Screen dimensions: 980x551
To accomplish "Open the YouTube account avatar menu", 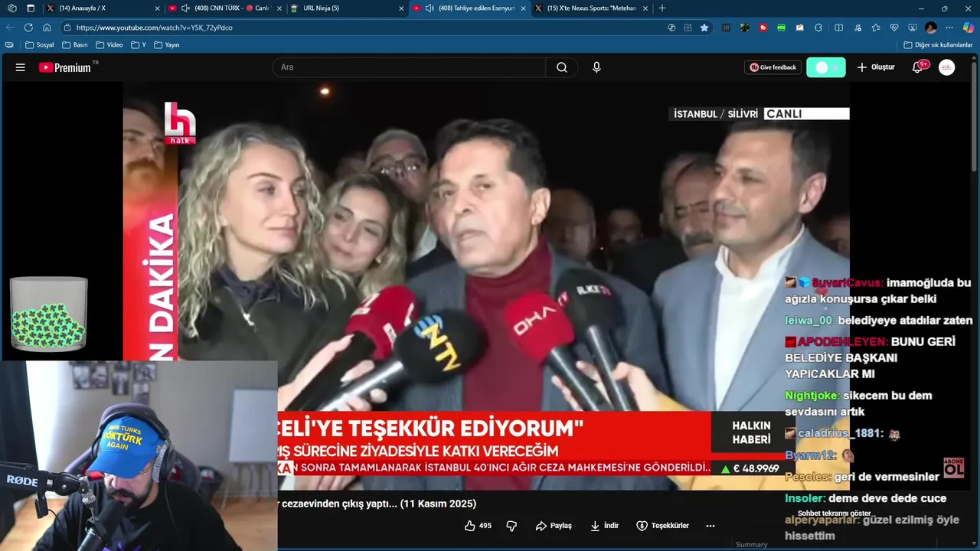I will [947, 67].
